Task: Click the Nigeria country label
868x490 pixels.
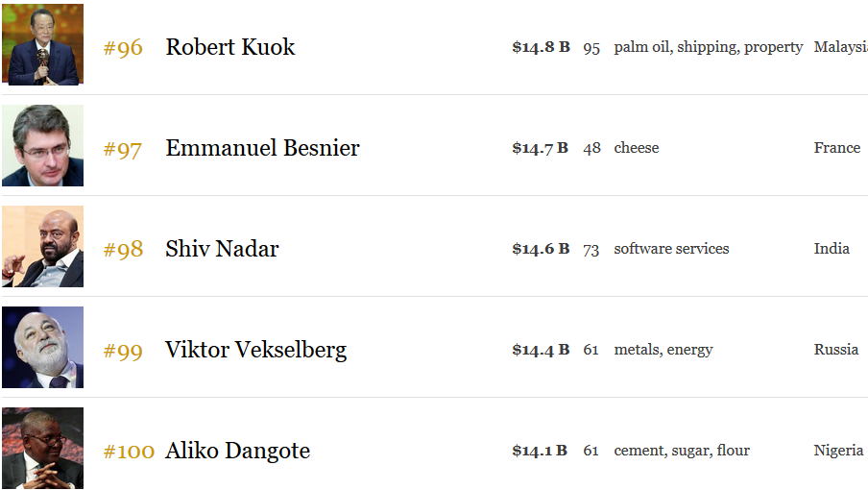Action: pyautogui.click(x=838, y=451)
